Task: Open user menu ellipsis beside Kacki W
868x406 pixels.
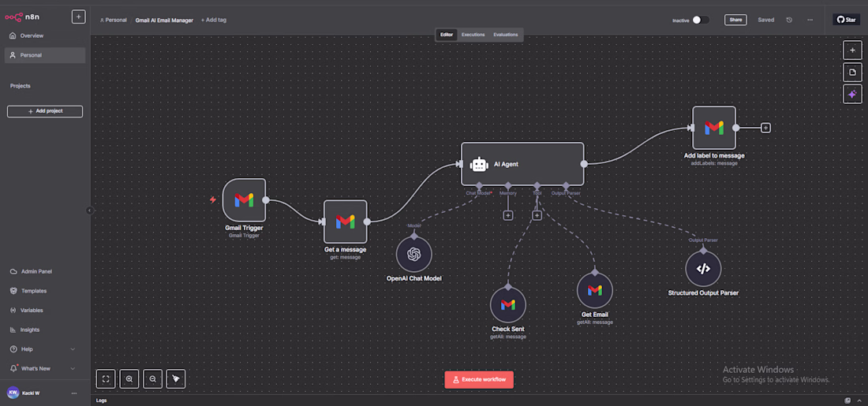Action: [74, 393]
